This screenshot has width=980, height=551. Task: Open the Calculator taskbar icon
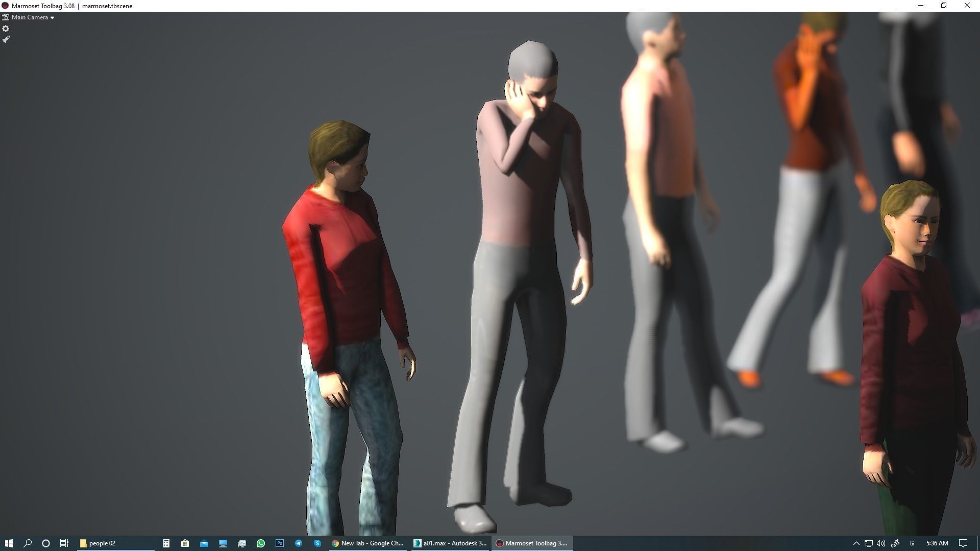[x=166, y=543]
